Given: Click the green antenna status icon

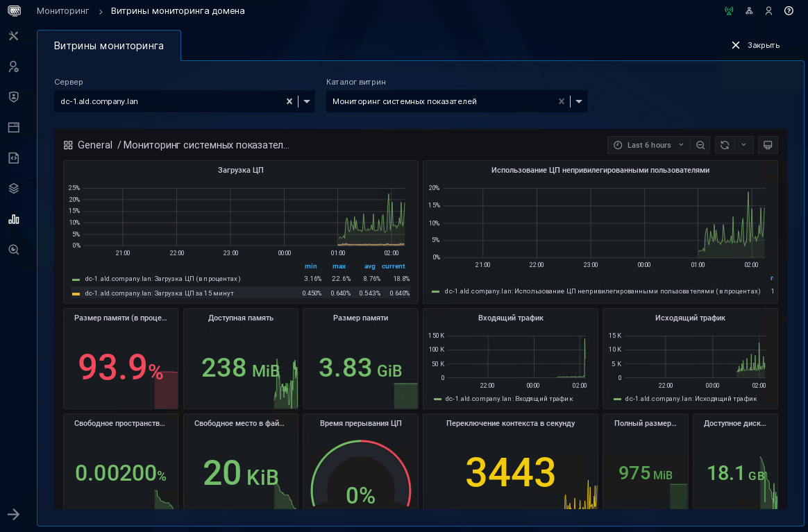Looking at the screenshot, I should pyautogui.click(x=729, y=11).
